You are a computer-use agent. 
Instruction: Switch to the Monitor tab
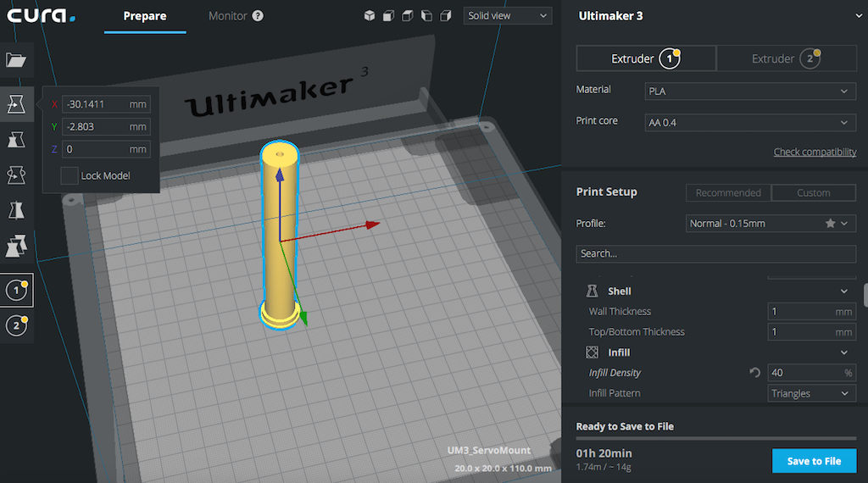click(x=227, y=17)
